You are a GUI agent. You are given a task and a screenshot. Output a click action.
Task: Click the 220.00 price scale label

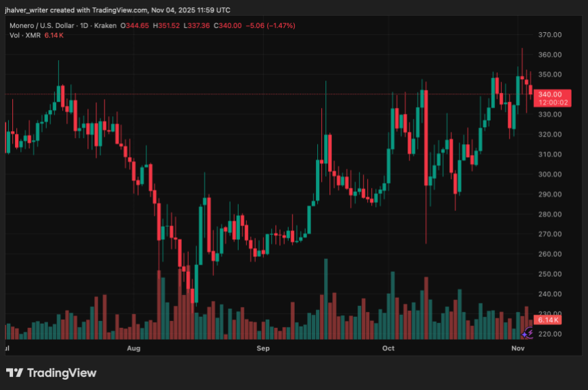coord(550,334)
